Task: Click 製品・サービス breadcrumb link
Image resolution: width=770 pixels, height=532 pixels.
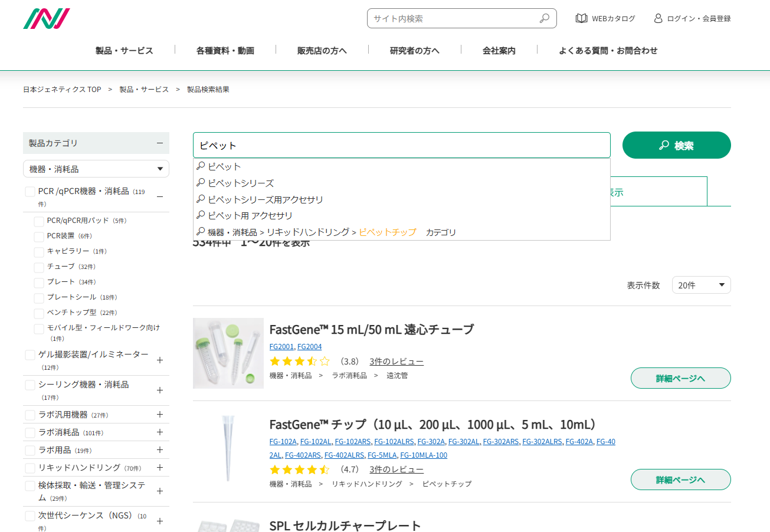Action: [144, 89]
